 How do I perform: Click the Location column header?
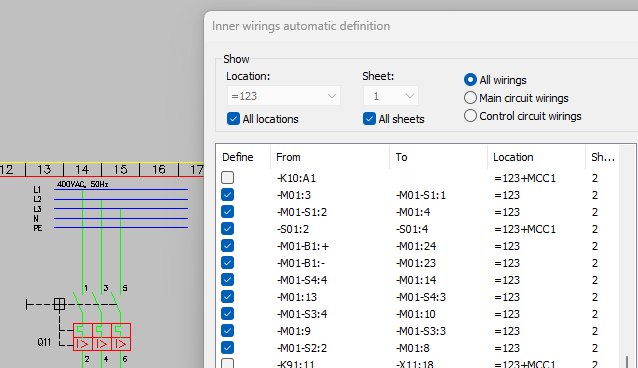coord(537,157)
